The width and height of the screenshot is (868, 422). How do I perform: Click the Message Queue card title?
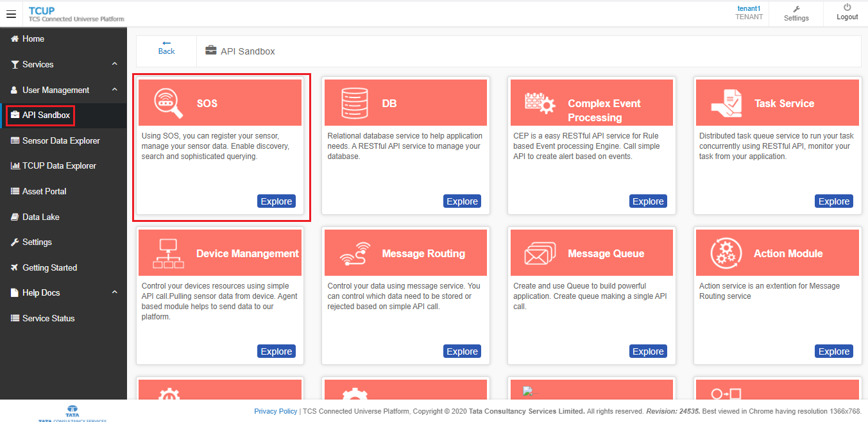[x=606, y=253]
